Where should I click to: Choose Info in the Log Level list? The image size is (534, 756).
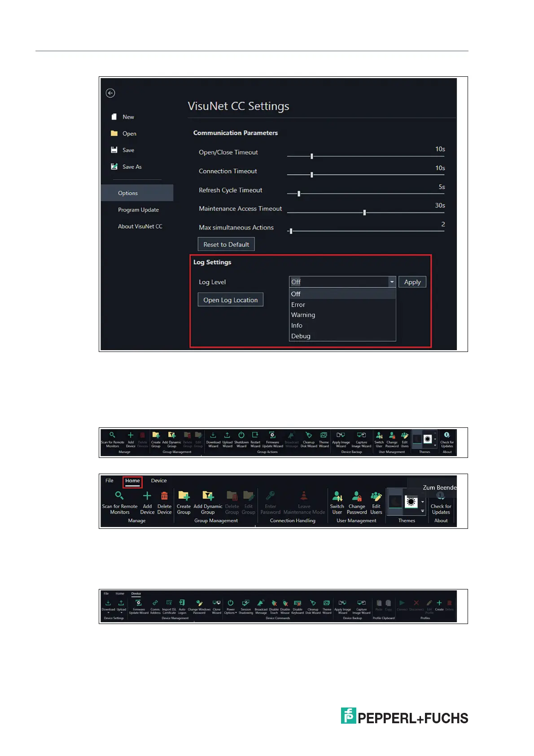(342, 325)
